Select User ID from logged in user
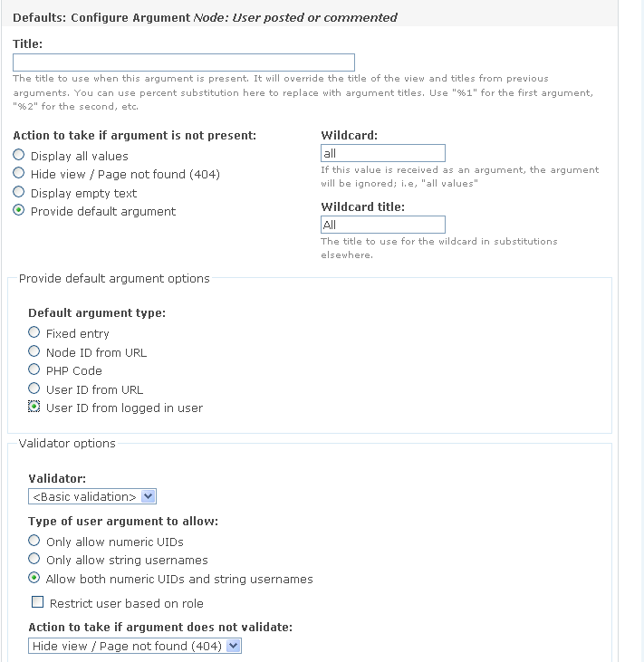This screenshot has width=644, height=662. [x=34, y=408]
